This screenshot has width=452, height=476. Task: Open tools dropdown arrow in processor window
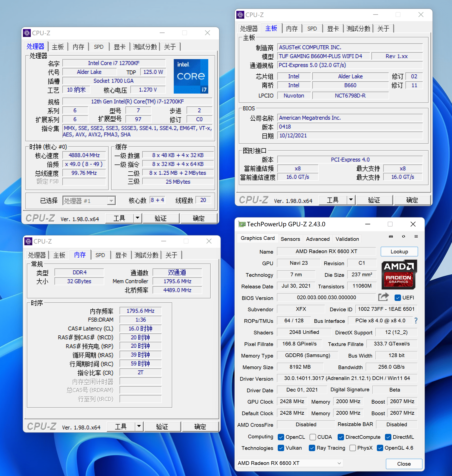pyautogui.click(x=138, y=218)
